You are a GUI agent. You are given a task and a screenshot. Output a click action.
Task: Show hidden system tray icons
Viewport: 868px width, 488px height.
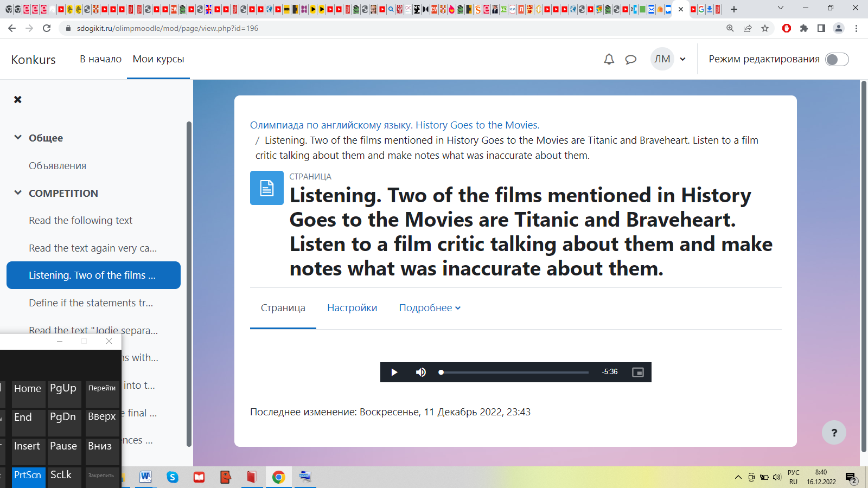(738, 477)
